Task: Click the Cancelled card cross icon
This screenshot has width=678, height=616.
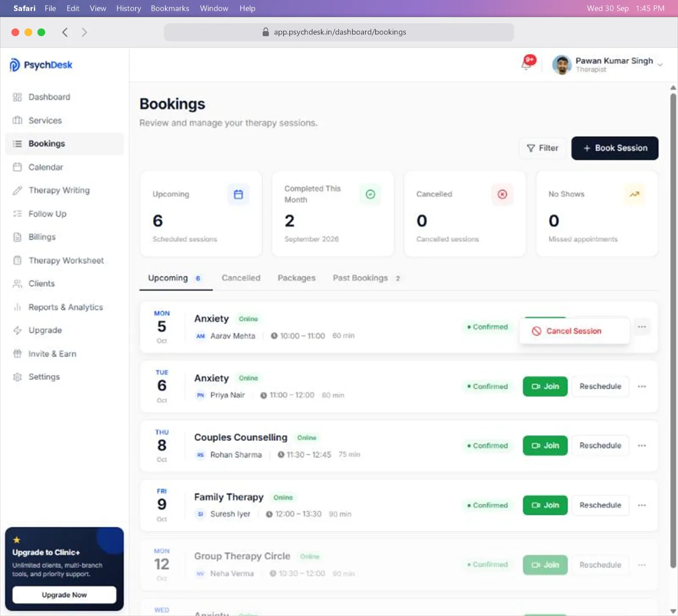Action: [502, 194]
